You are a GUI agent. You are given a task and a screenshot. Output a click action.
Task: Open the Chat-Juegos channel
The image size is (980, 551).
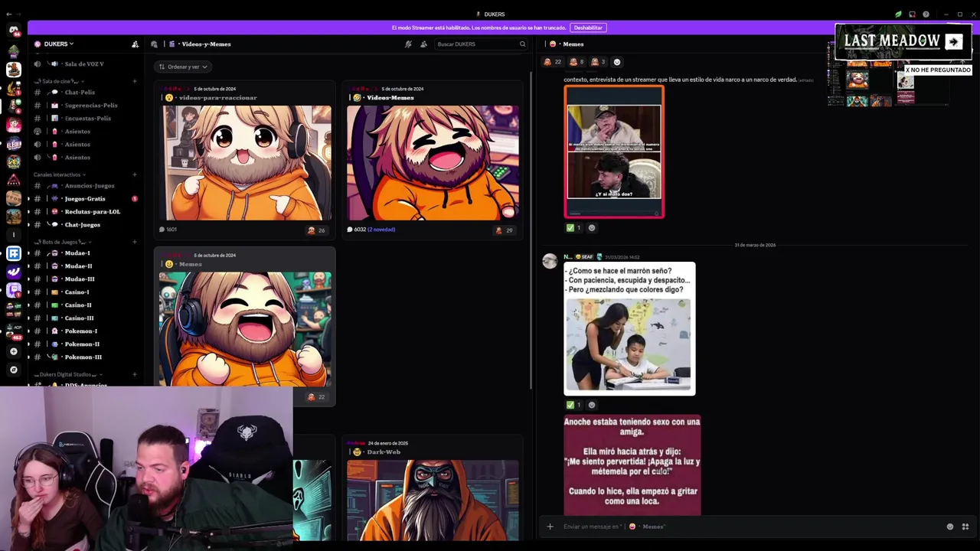(84, 225)
